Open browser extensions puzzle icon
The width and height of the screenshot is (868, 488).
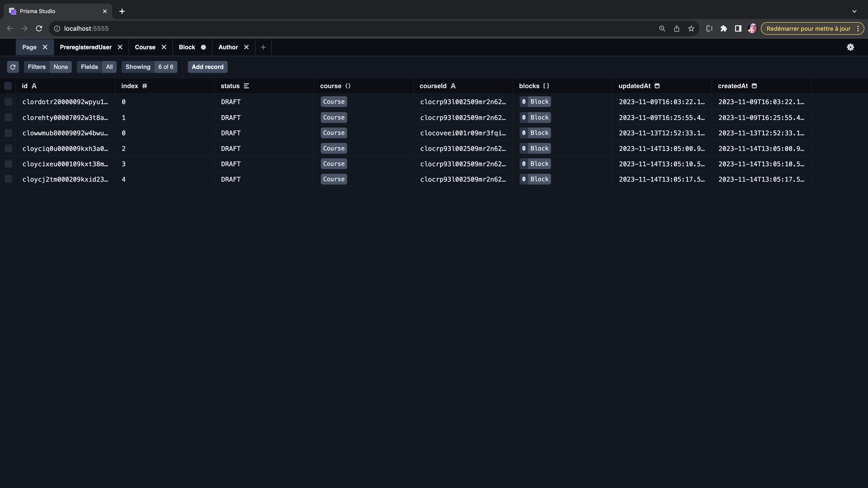pyautogui.click(x=723, y=29)
